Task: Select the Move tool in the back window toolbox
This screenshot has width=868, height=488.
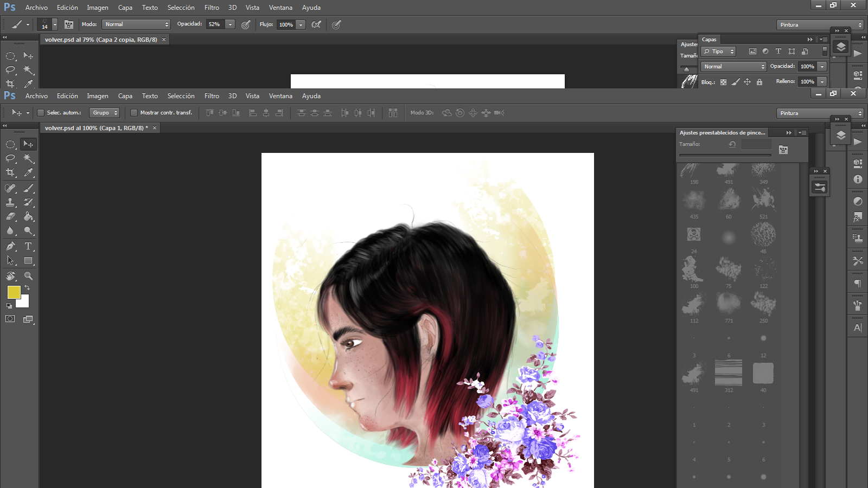Action: (28, 56)
